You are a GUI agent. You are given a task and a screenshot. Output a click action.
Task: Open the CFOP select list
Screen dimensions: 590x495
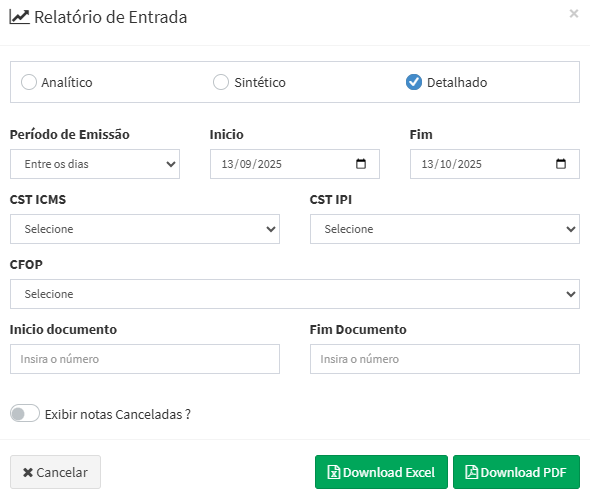(295, 294)
